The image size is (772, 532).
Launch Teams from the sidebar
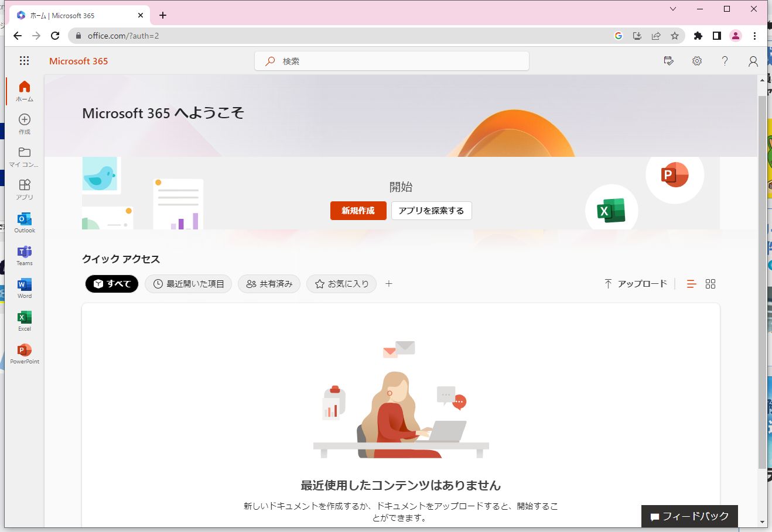tap(25, 255)
